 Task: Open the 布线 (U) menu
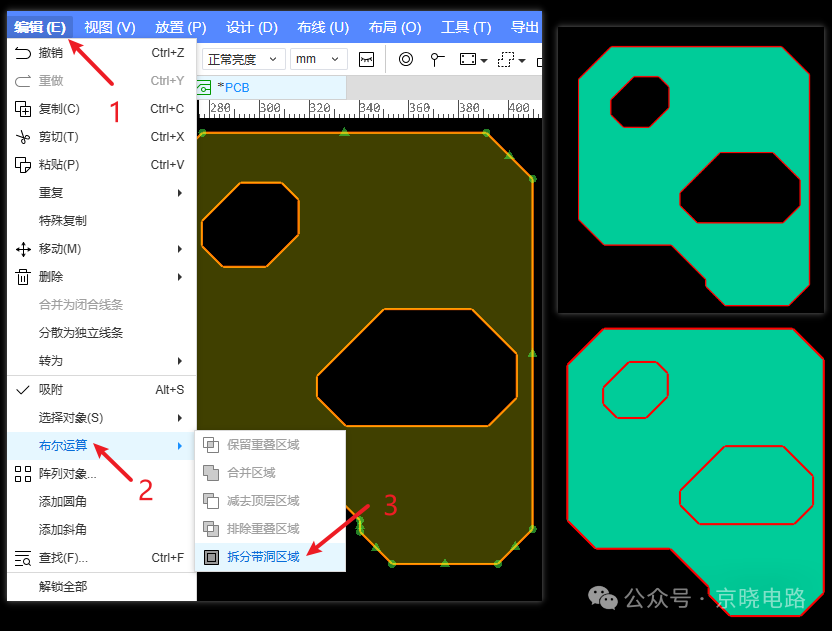[323, 27]
